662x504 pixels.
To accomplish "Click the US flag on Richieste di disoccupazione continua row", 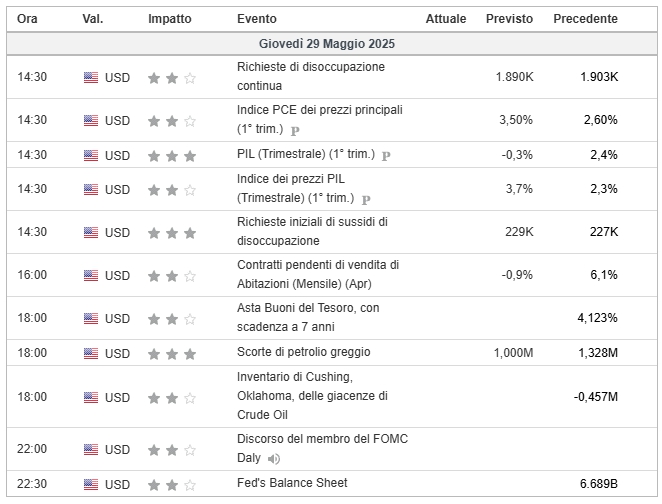I will coord(91,78).
